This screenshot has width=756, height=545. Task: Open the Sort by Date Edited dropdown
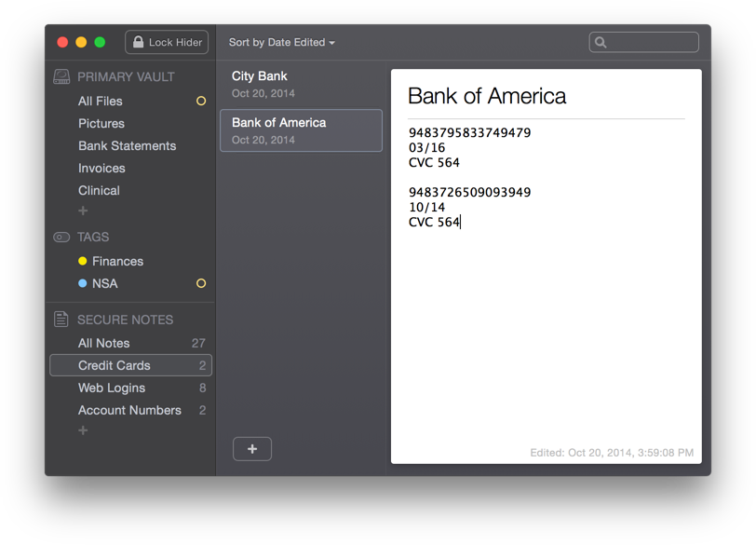281,43
